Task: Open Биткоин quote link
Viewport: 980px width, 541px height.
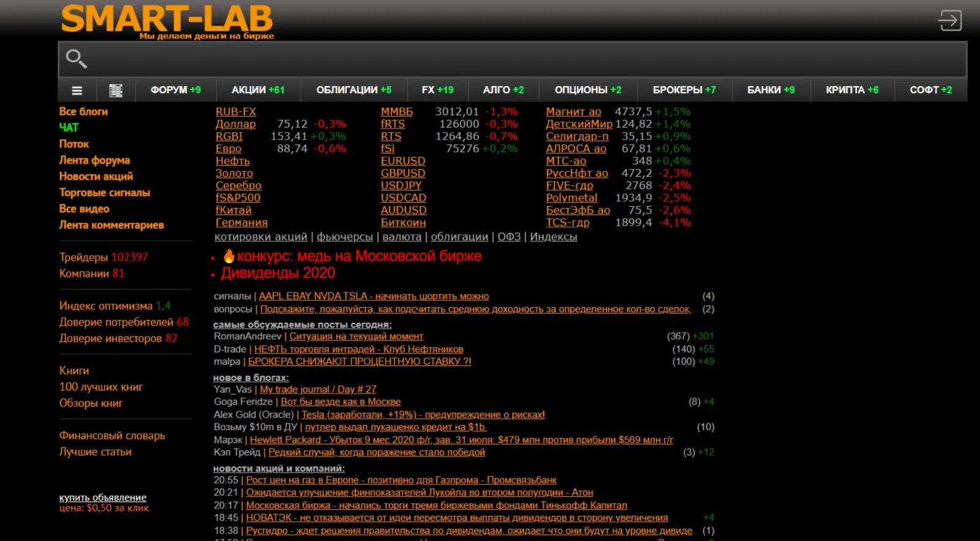Action: tap(403, 222)
